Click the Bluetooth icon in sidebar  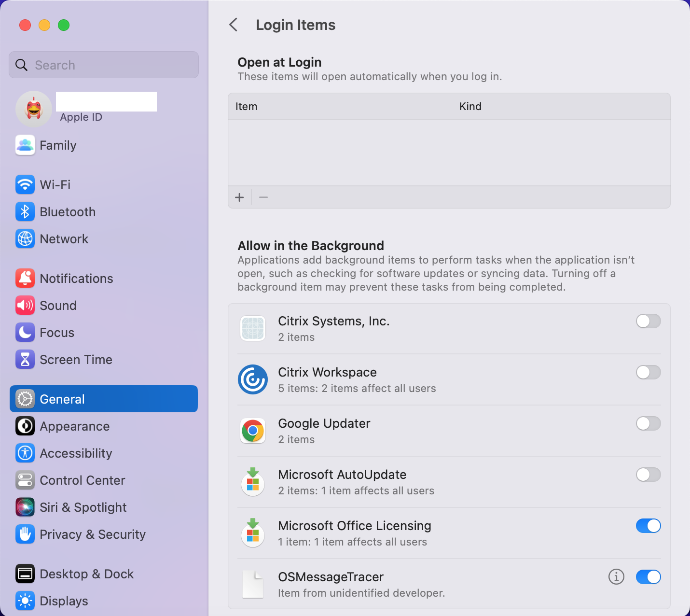(x=25, y=211)
